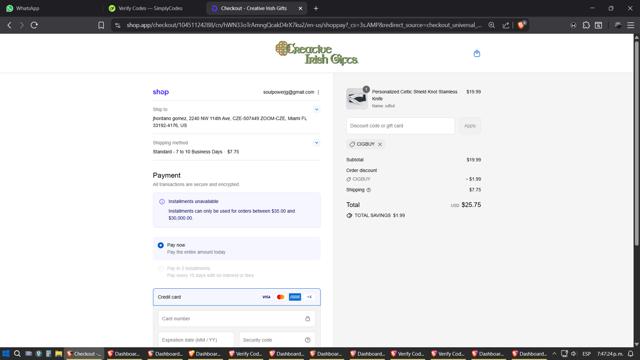
Task: Open the browser extensions puzzle icon
Action: point(586,25)
